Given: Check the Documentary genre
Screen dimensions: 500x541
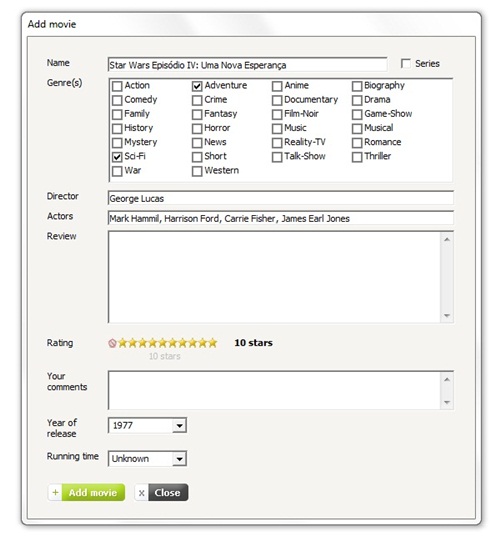Looking at the screenshot, I should click(277, 100).
